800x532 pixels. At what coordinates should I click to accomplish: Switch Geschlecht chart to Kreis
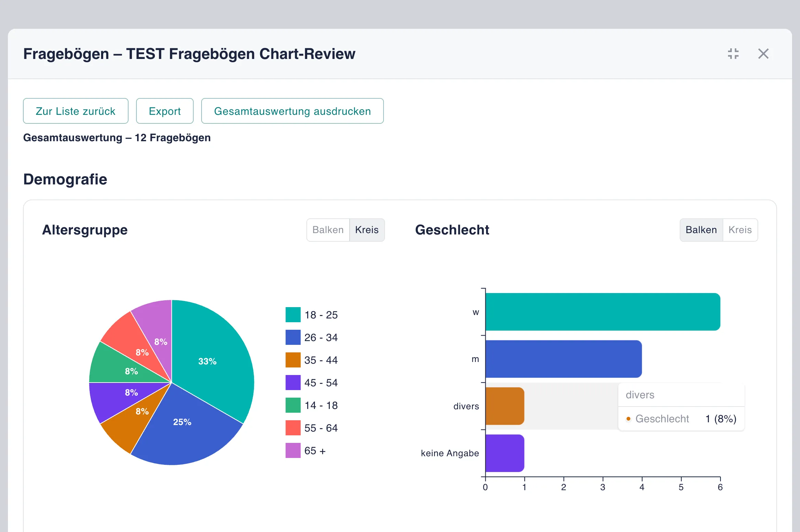coord(740,230)
